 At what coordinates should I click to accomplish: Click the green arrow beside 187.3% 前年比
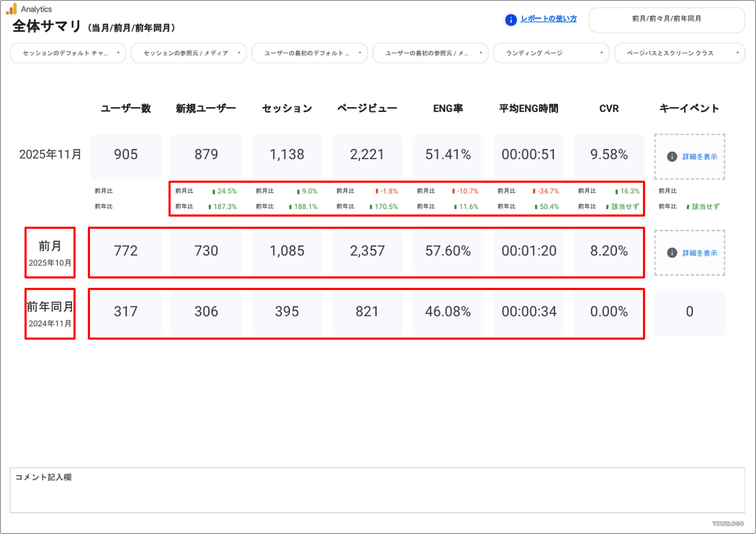click(210, 207)
